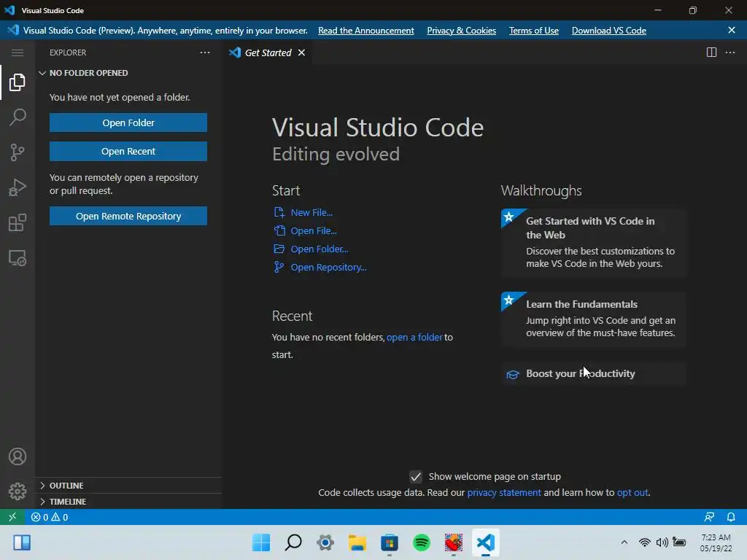This screenshot has height=560, width=747.
Task: Dismiss the preview announcement banner
Action: pos(732,30)
